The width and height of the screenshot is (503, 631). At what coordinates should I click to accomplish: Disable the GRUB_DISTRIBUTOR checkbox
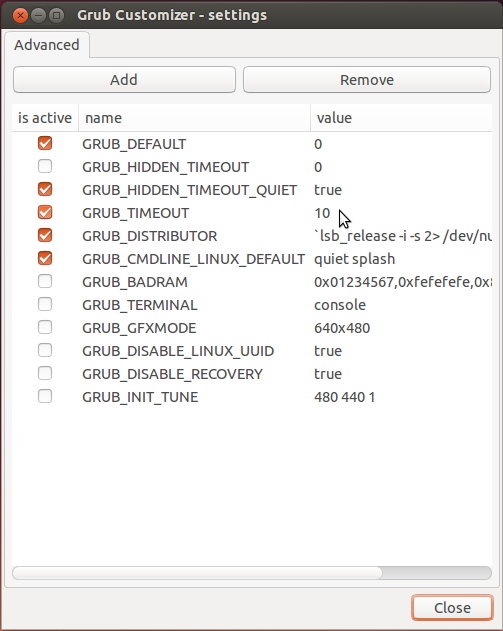[x=45, y=235]
